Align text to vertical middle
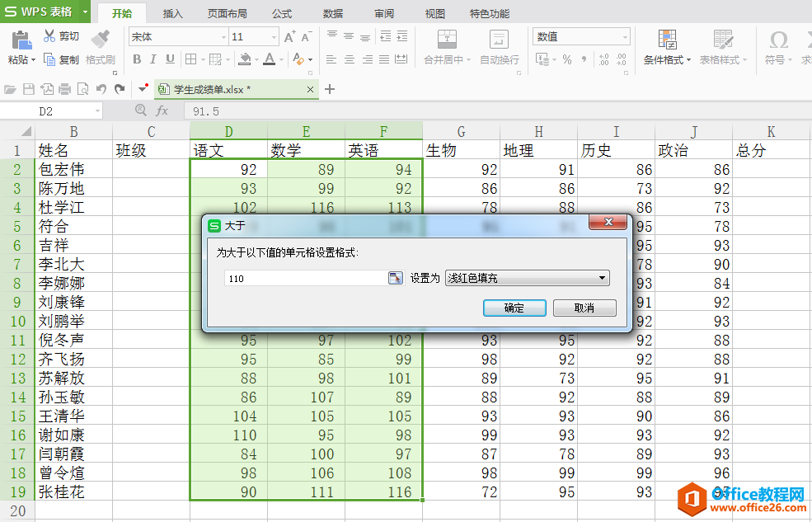 [349, 36]
